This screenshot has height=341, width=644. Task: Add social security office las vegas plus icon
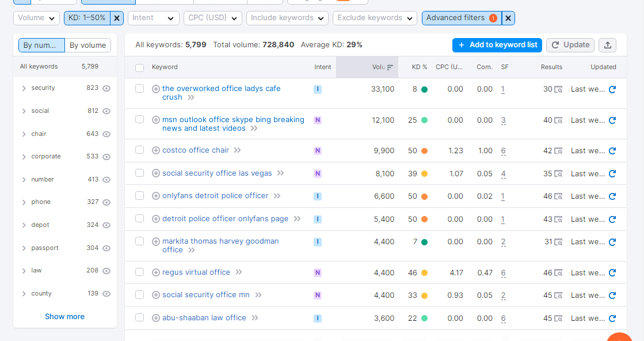(x=155, y=173)
